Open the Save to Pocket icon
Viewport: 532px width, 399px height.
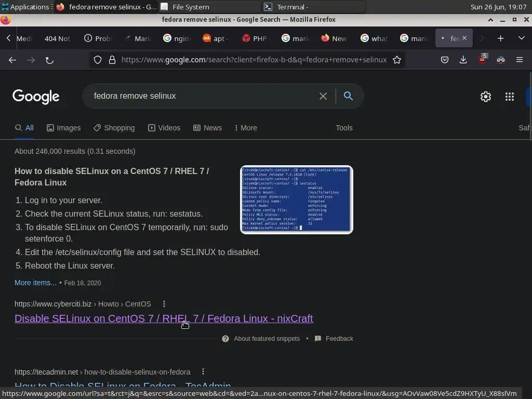pos(445,60)
